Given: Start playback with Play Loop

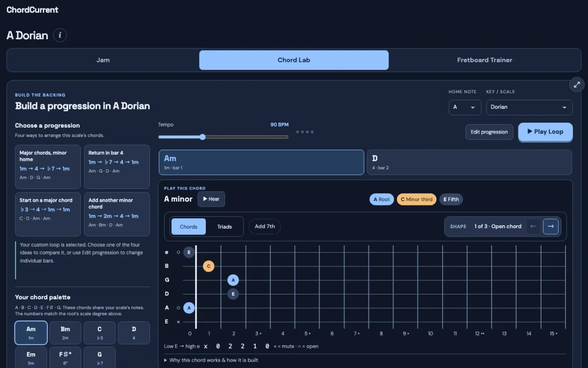Looking at the screenshot, I should tap(545, 131).
